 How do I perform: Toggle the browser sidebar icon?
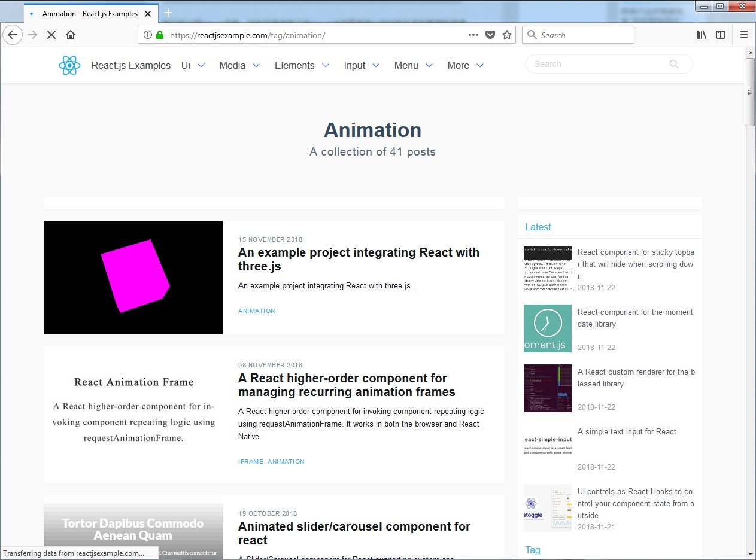721,35
